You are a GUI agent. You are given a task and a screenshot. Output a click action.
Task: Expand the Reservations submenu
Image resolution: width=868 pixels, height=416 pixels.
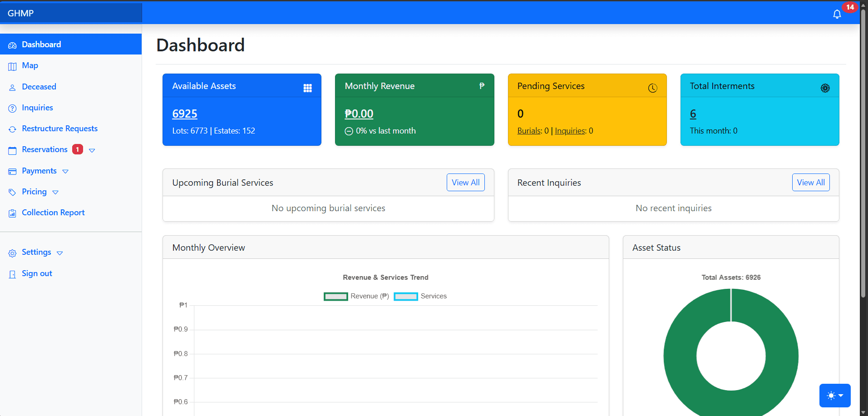(x=92, y=150)
